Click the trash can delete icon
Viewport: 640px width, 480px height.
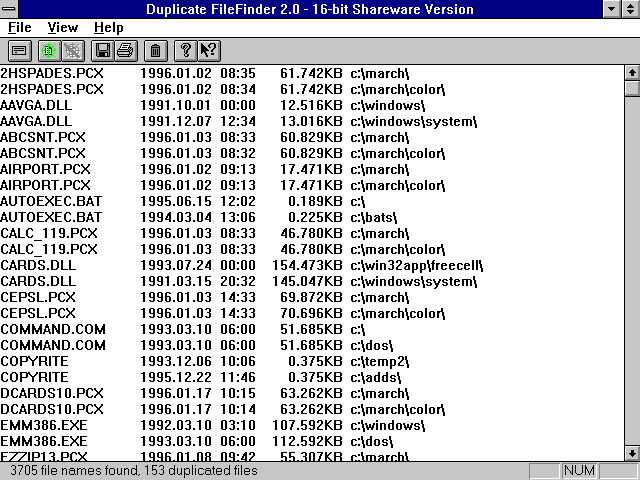[x=155, y=49]
